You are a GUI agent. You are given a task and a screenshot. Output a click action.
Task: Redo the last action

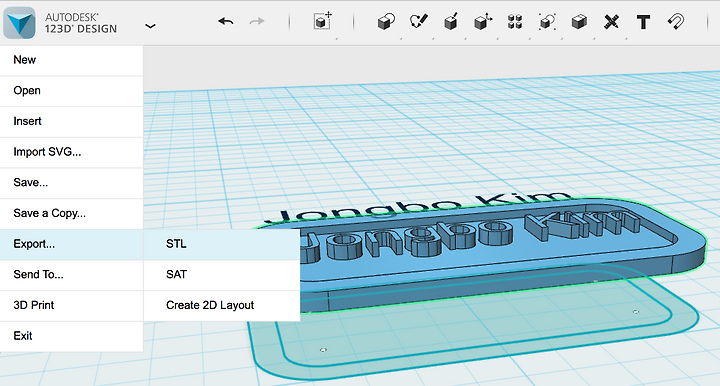tap(257, 21)
